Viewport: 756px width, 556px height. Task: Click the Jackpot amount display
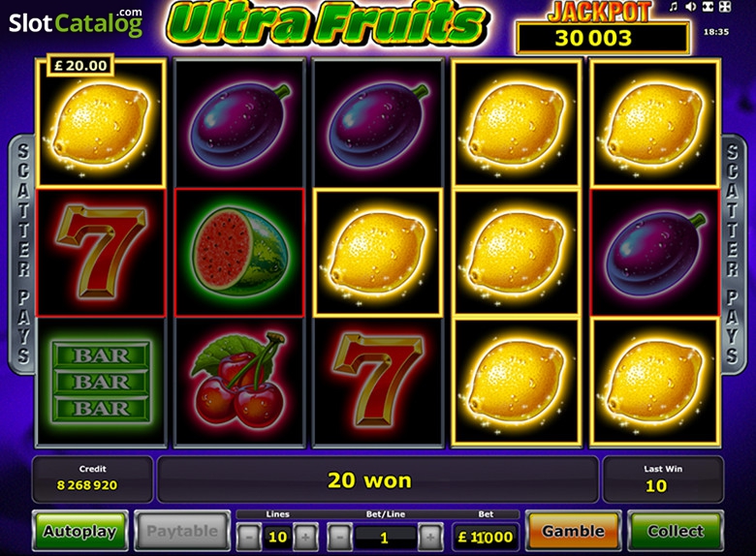602,38
